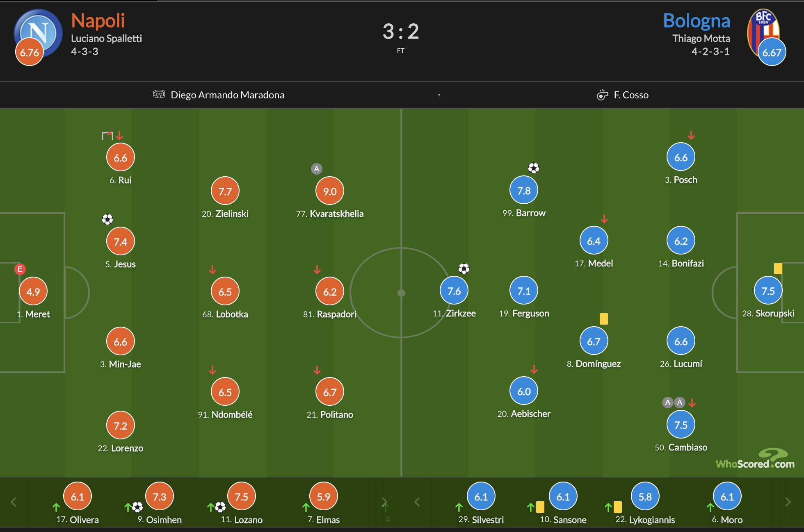Open the WhoScored.com logo
This screenshot has height=532, width=804.
(x=755, y=459)
